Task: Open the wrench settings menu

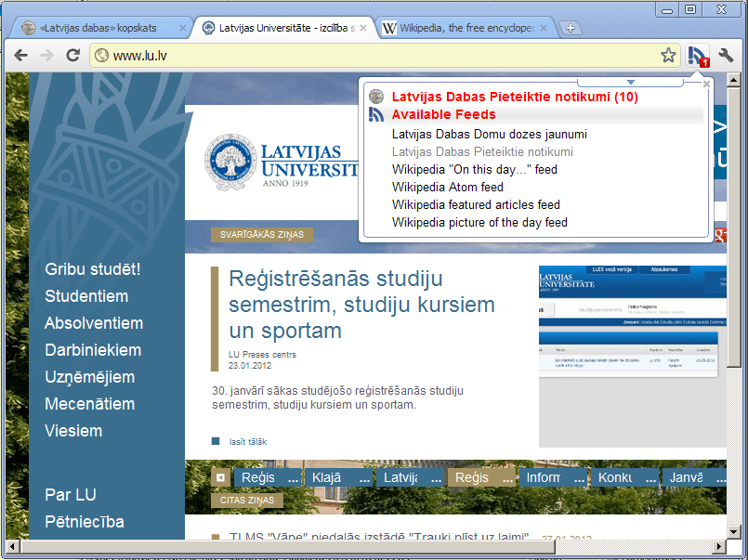Action: (726, 56)
